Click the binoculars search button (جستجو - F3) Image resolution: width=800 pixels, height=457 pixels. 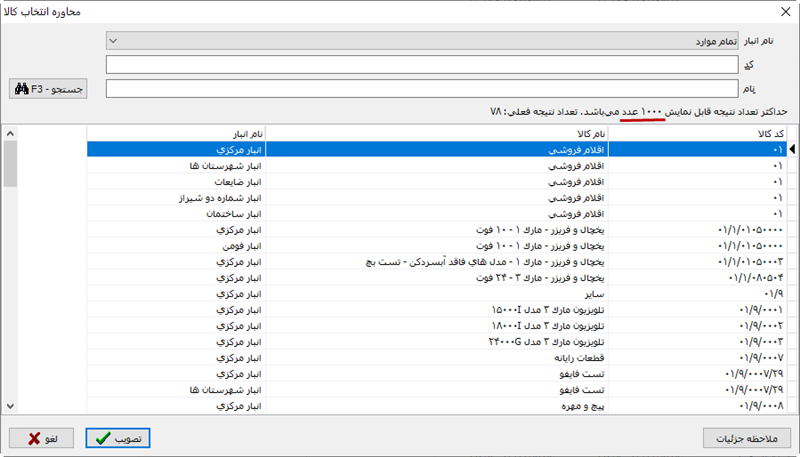48,89
